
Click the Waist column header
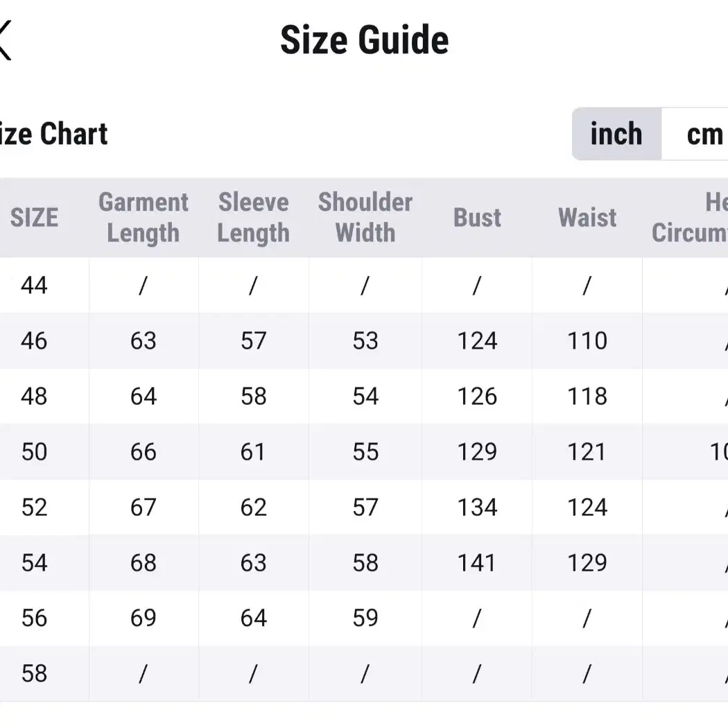click(x=587, y=217)
